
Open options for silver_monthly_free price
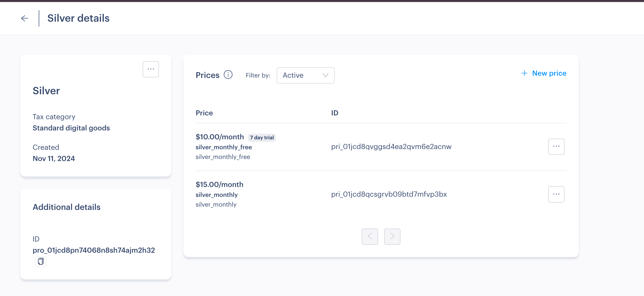(556, 147)
